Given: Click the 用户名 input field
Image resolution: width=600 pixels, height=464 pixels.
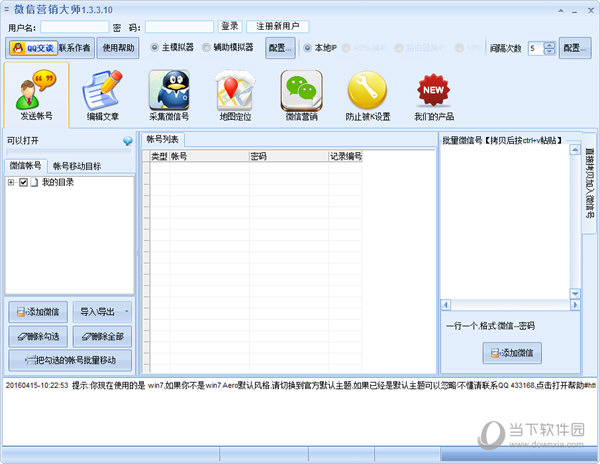Looking at the screenshot, I should (75, 27).
